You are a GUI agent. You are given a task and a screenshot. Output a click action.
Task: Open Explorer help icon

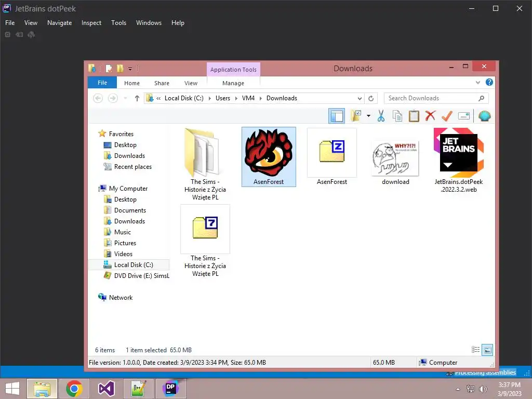point(489,82)
